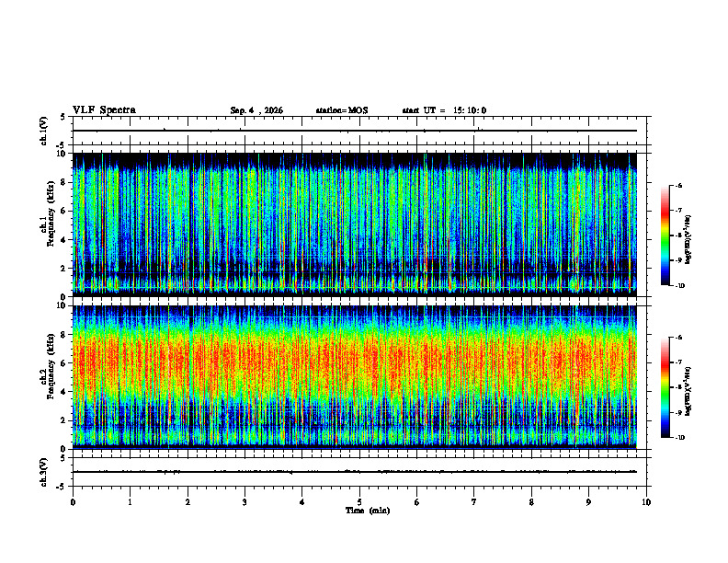Click the station=MOS label
This screenshot has height=563, width=728.
[342, 110]
